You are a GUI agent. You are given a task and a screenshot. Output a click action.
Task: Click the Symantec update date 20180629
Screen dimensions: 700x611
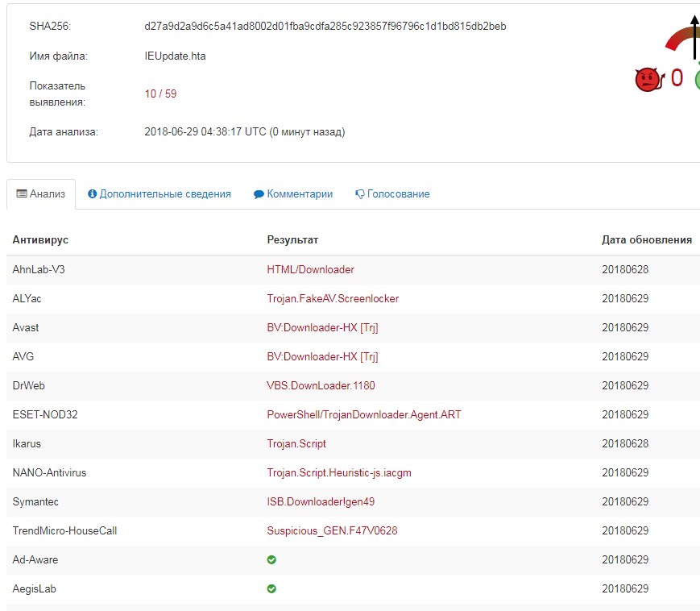coord(625,501)
